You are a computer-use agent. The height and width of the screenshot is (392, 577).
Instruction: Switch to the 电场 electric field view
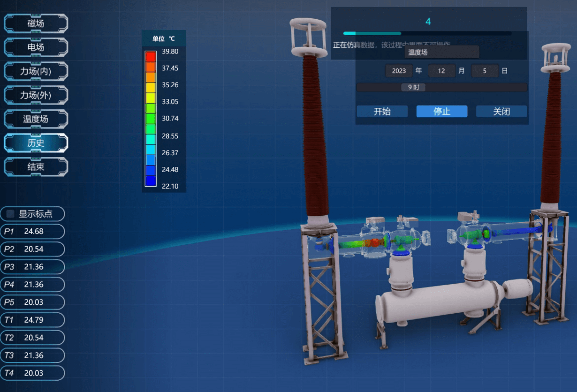36,47
